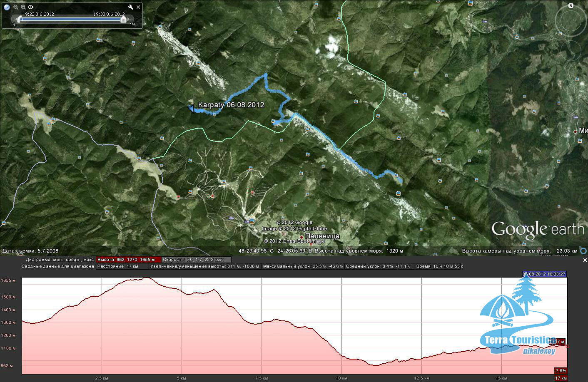Click the Максимальный уклон summary value
Viewport: 588px width, 382px height.
[303, 266]
